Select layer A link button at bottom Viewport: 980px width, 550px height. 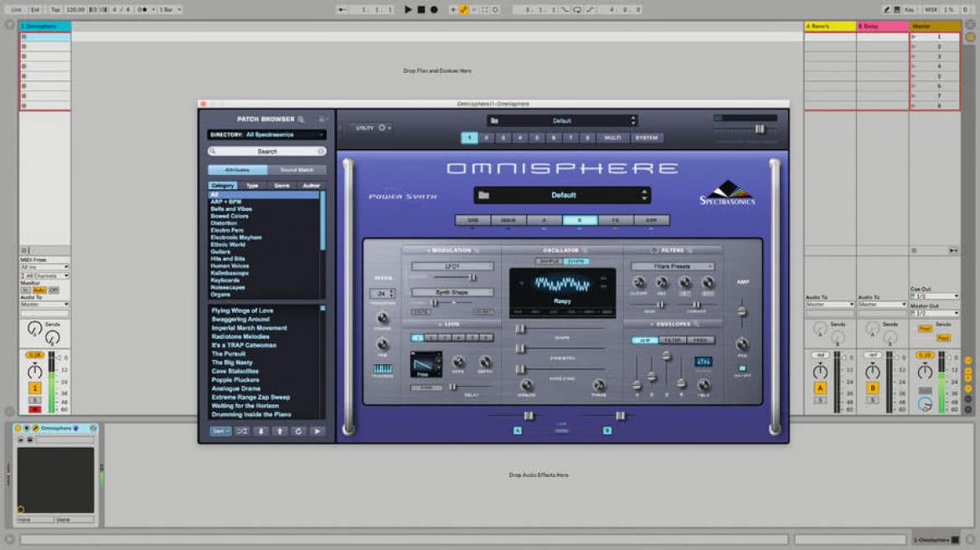click(518, 430)
